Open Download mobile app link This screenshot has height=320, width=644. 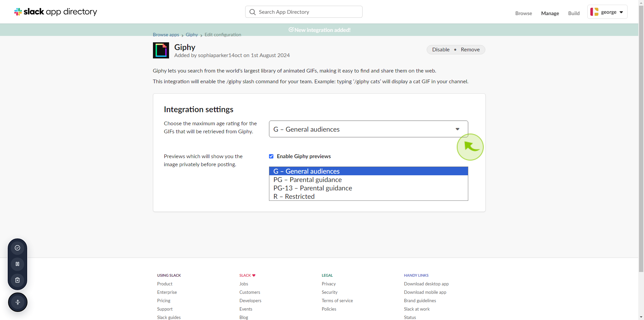(425, 292)
